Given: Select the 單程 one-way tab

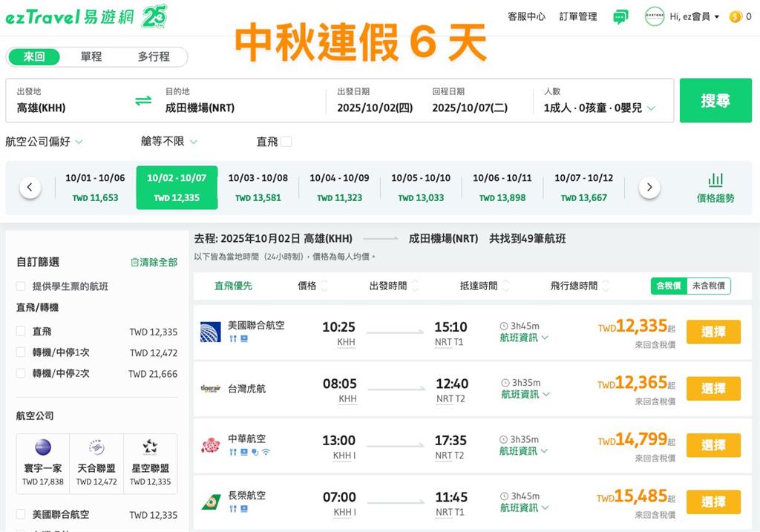Looking at the screenshot, I should click(91, 56).
